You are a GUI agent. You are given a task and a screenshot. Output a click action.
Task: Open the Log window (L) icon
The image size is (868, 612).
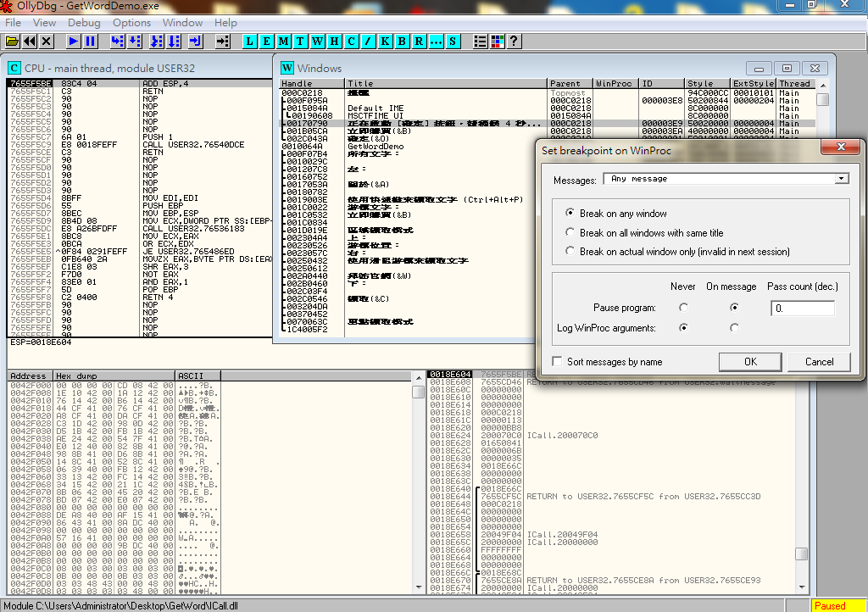(x=248, y=41)
